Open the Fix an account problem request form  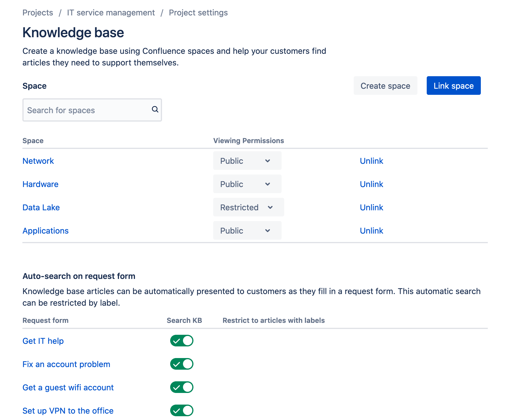tap(66, 364)
